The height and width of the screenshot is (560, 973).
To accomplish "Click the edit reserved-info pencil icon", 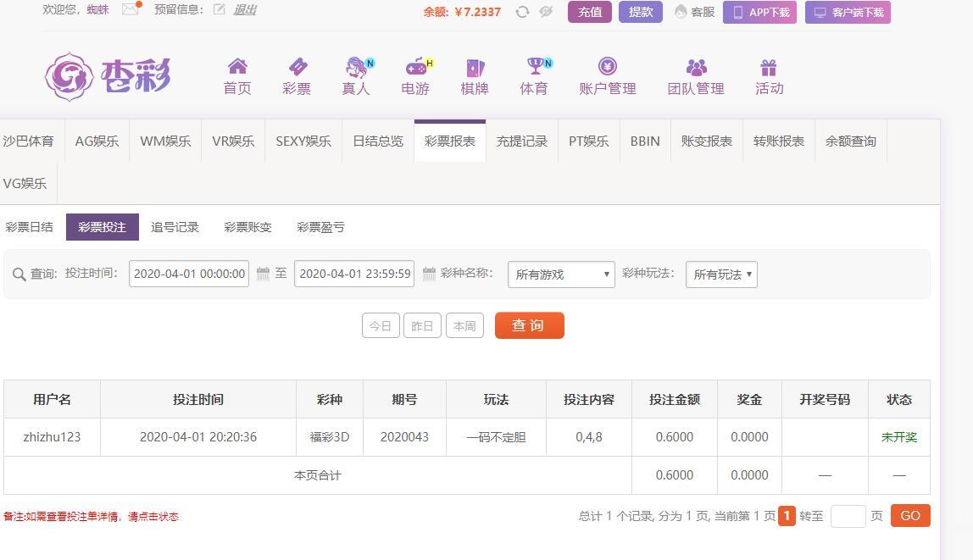I will pos(220,9).
